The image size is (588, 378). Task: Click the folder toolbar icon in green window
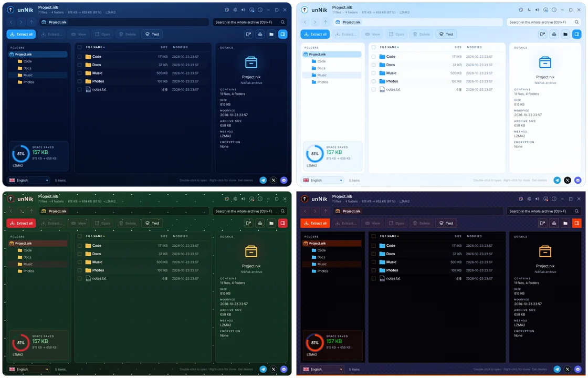point(271,223)
